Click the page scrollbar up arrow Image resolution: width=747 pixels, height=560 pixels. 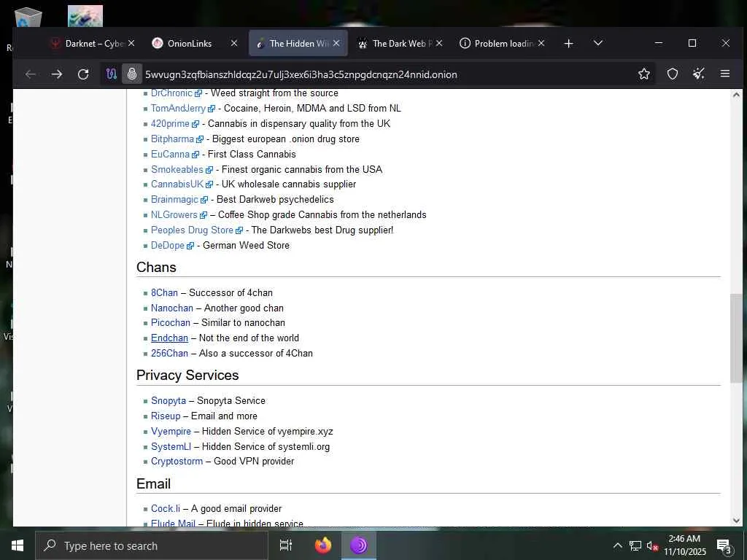click(736, 95)
